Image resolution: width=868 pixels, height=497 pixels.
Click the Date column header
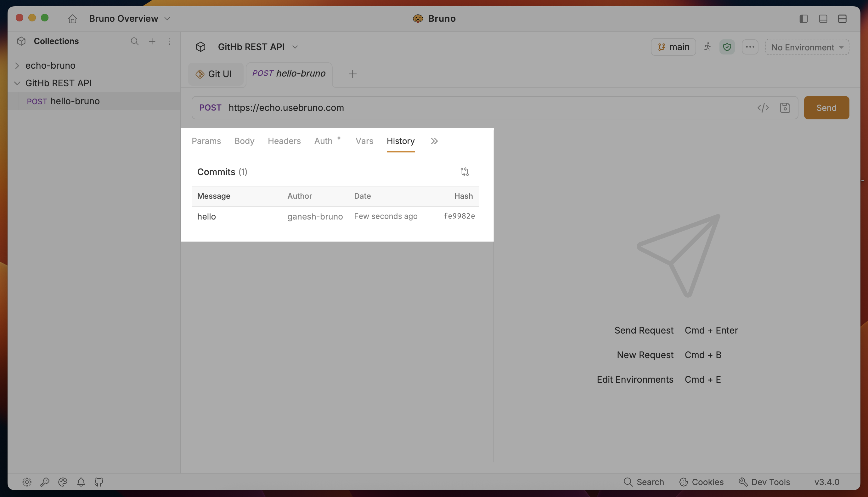click(x=362, y=196)
